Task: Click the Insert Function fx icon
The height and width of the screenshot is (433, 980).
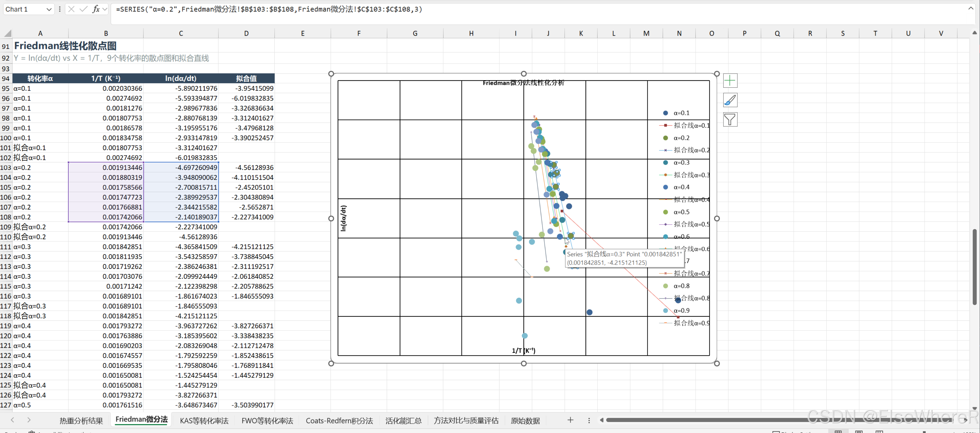Action: click(96, 9)
